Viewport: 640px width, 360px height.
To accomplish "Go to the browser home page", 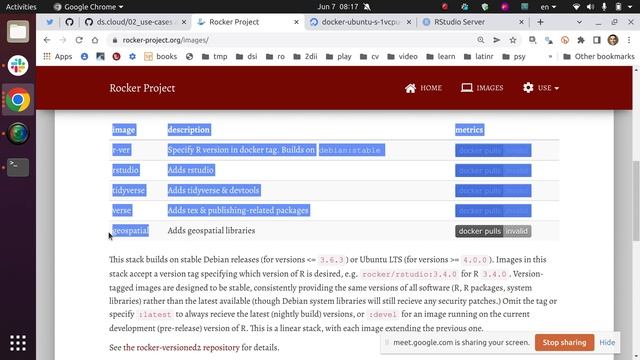I will click(x=95, y=40).
